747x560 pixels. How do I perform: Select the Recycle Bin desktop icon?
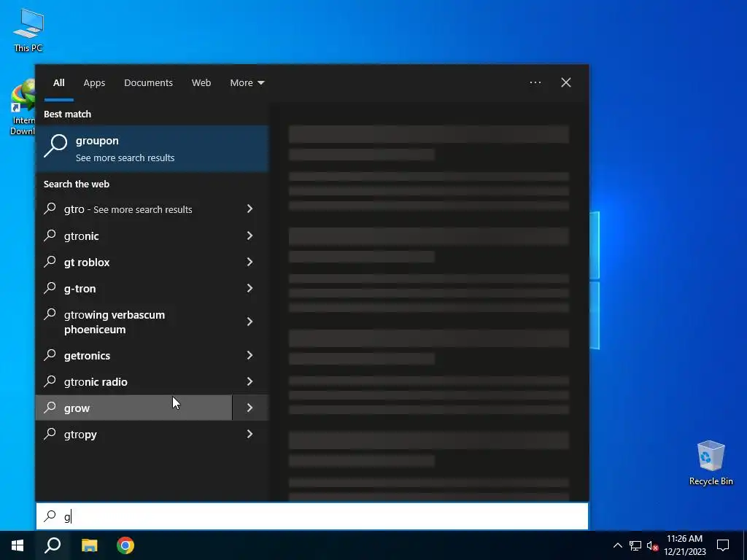click(x=711, y=462)
